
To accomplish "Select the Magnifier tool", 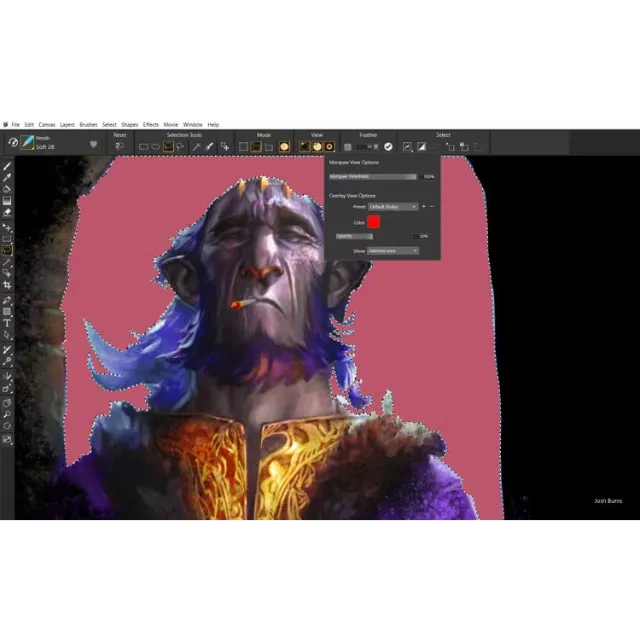I will pyautogui.click(x=7, y=415).
